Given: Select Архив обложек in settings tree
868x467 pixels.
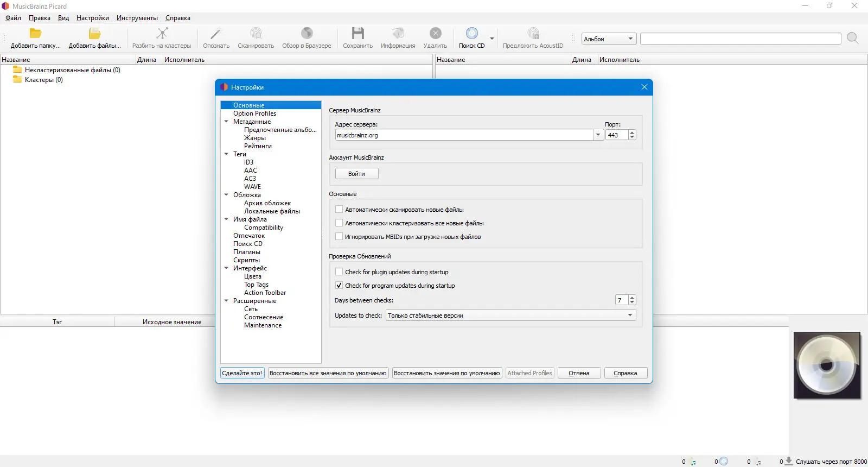Looking at the screenshot, I should [267, 203].
